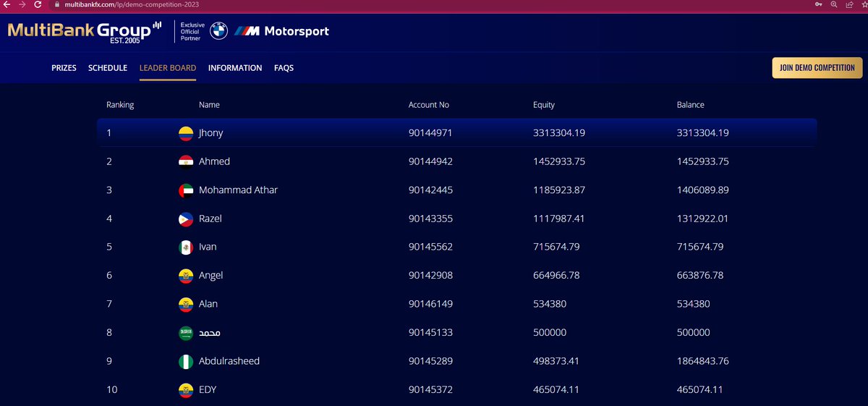Screen dimensions: 868x406
Task: Go back with the browser back arrow
Action: coord(6,4)
